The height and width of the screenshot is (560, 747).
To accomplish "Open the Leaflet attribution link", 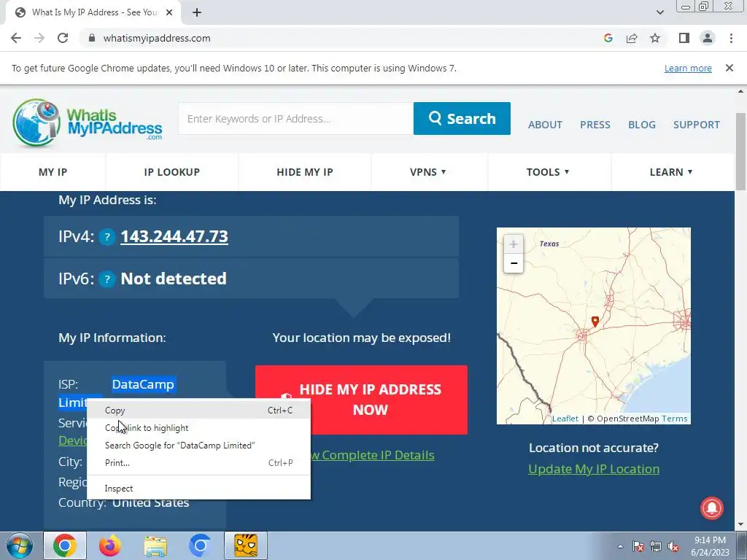I will pyautogui.click(x=565, y=419).
